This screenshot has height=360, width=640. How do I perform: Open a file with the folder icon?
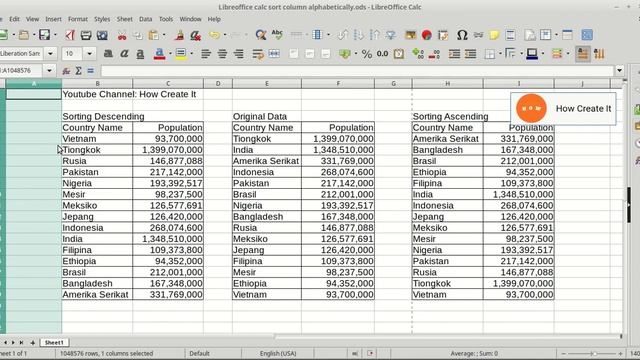pos(24,35)
